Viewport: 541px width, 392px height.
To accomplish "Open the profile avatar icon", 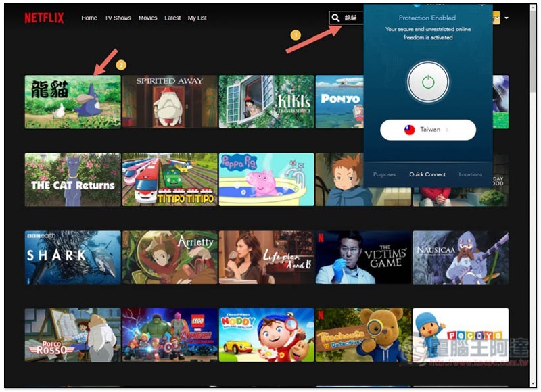I will pos(496,18).
